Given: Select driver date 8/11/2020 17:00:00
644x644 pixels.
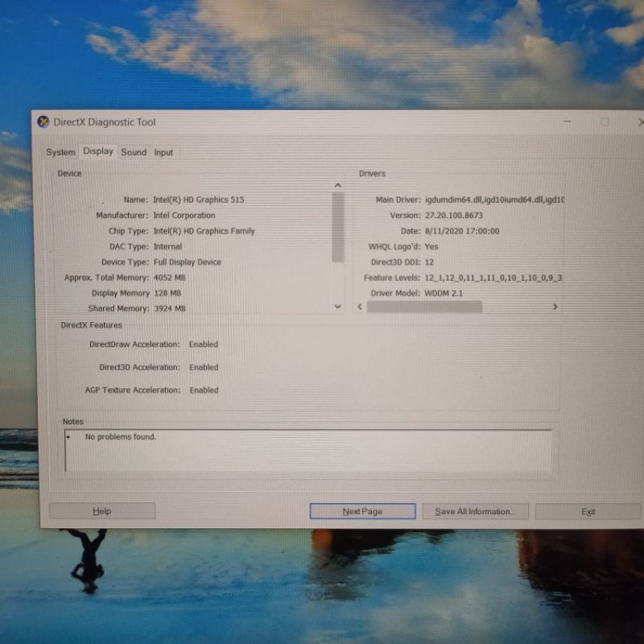Looking at the screenshot, I should click(462, 231).
